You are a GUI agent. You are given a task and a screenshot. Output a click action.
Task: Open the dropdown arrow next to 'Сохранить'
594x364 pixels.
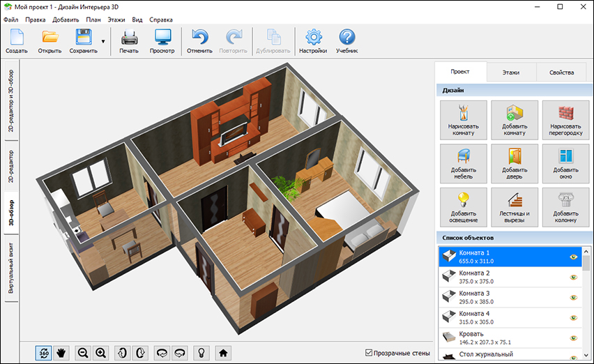[x=103, y=41]
